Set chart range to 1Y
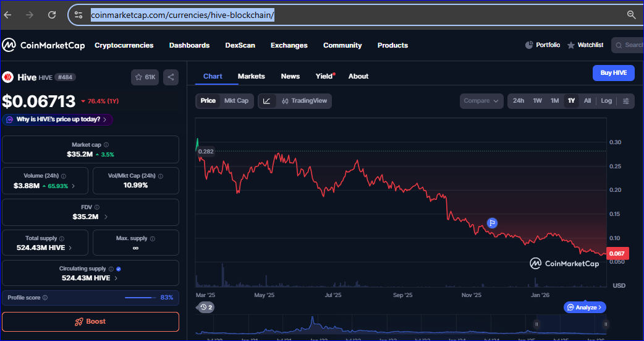 [x=571, y=101]
